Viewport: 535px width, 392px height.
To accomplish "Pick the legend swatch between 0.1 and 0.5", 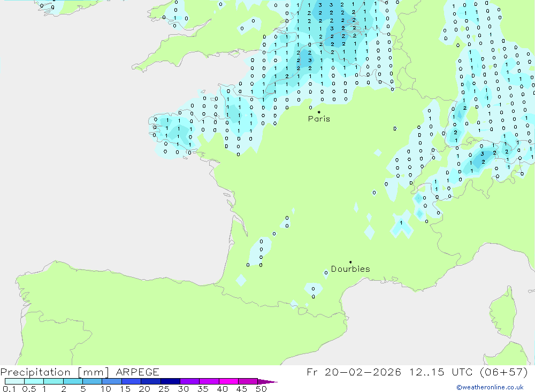I will point(14,381).
